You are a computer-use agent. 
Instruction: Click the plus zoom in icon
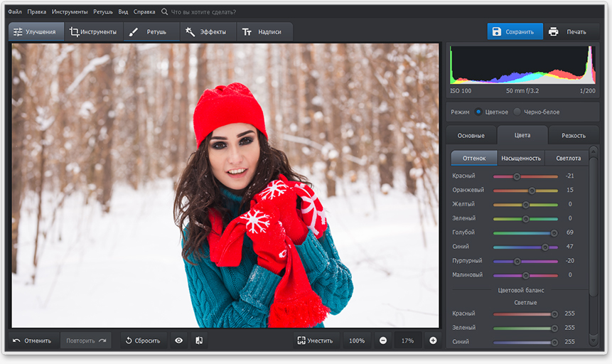(433, 341)
